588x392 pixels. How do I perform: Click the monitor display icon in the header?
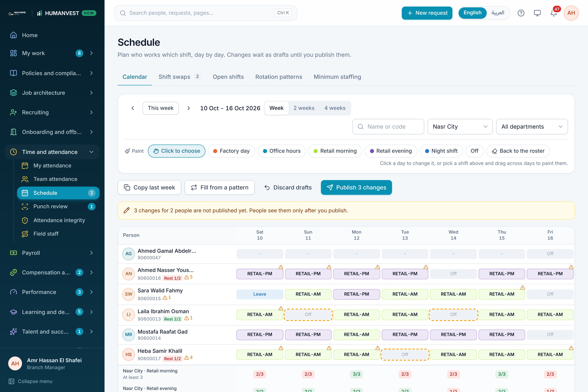pyautogui.click(x=537, y=13)
